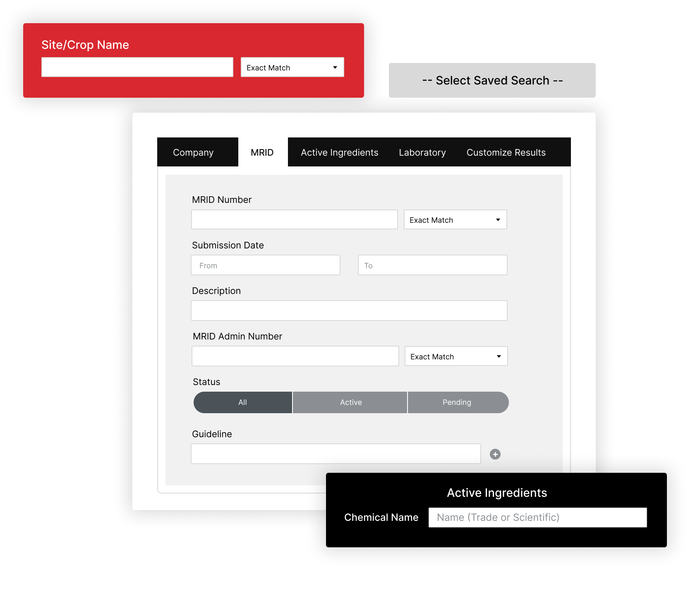This screenshot has height=597, width=700.
Task: Open the Select Saved Search dropdown
Action: pyautogui.click(x=492, y=80)
